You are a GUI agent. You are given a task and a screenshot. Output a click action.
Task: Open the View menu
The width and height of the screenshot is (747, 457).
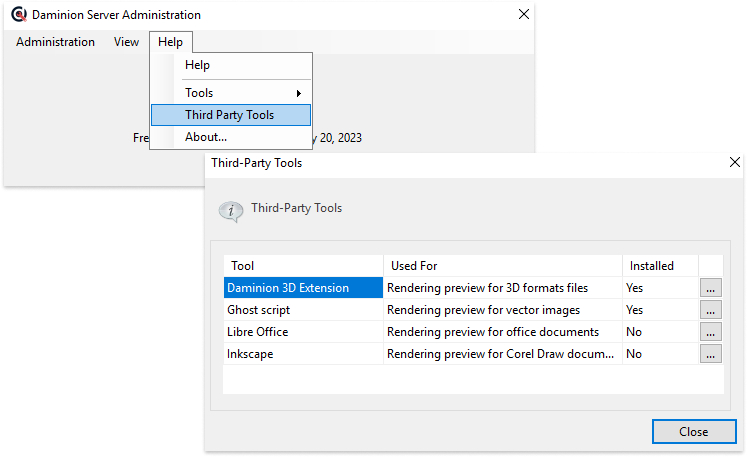tap(126, 42)
